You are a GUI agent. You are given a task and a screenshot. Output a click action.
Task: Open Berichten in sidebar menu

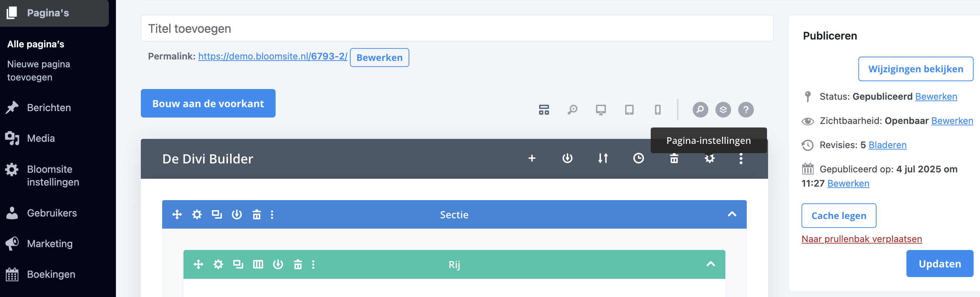point(49,108)
